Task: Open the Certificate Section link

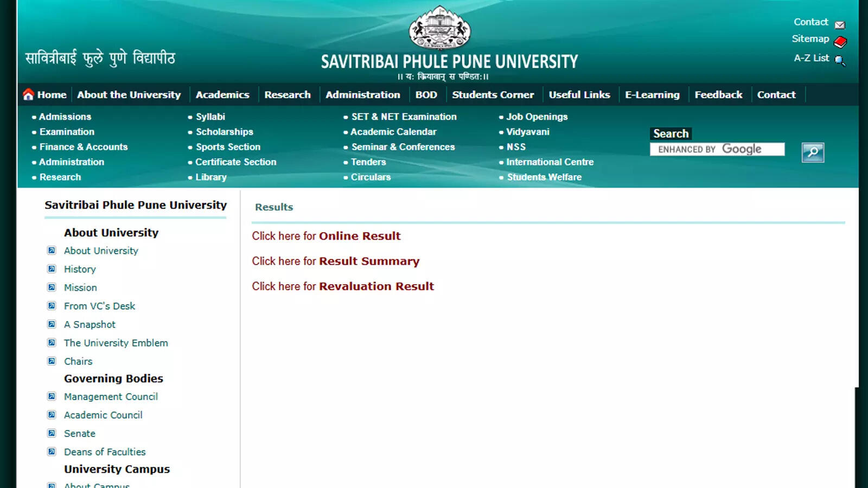Action: pyautogui.click(x=236, y=162)
